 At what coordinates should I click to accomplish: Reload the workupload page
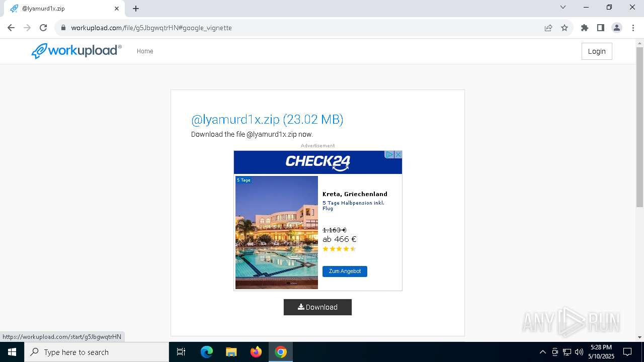43,28
